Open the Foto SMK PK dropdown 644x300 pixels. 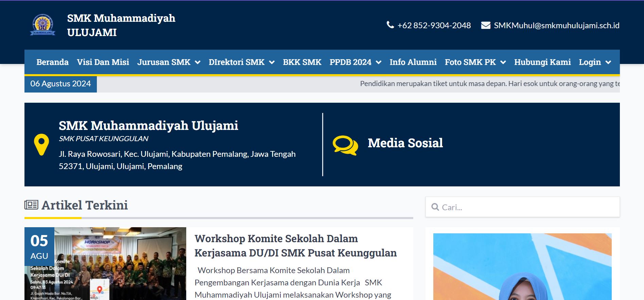coord(475,62)
